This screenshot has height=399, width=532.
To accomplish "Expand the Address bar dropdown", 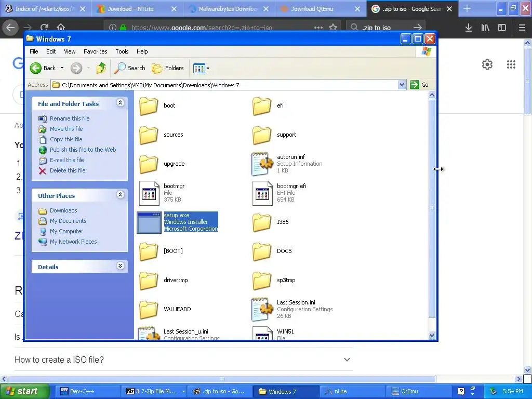I will point(402,85).
